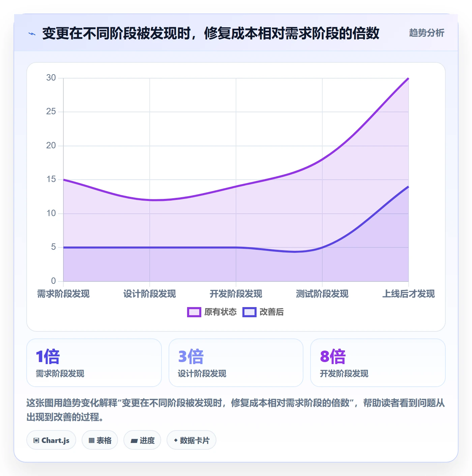The height and width of the screenshot is (476, 472).
Task: Click the diamond icon in the 数据卡片 tag
Action: click(x=176, y=440)
